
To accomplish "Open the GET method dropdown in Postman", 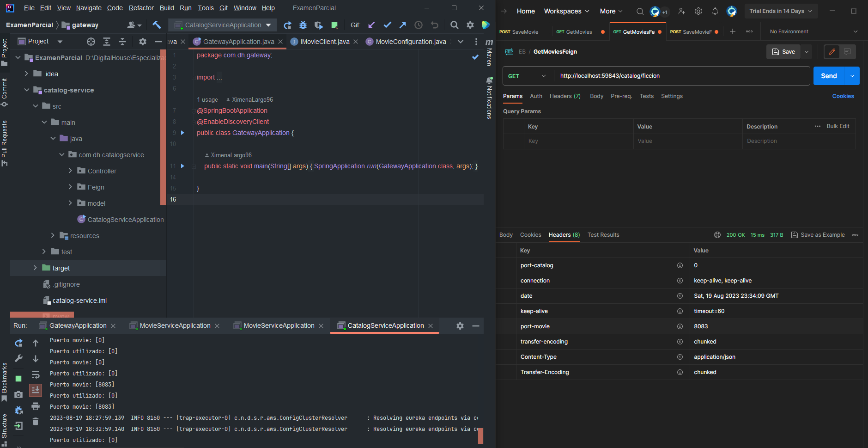I will (527, 76).
